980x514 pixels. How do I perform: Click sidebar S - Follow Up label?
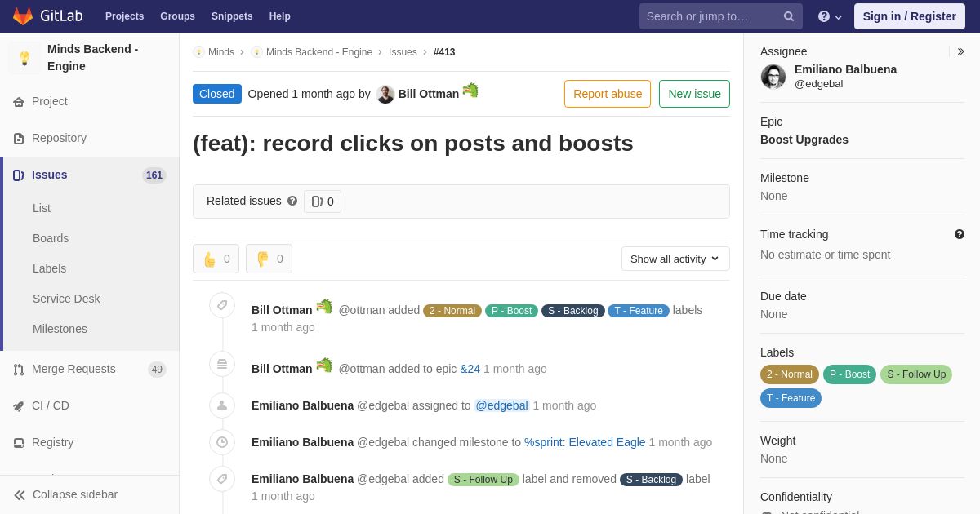point(916,374)
